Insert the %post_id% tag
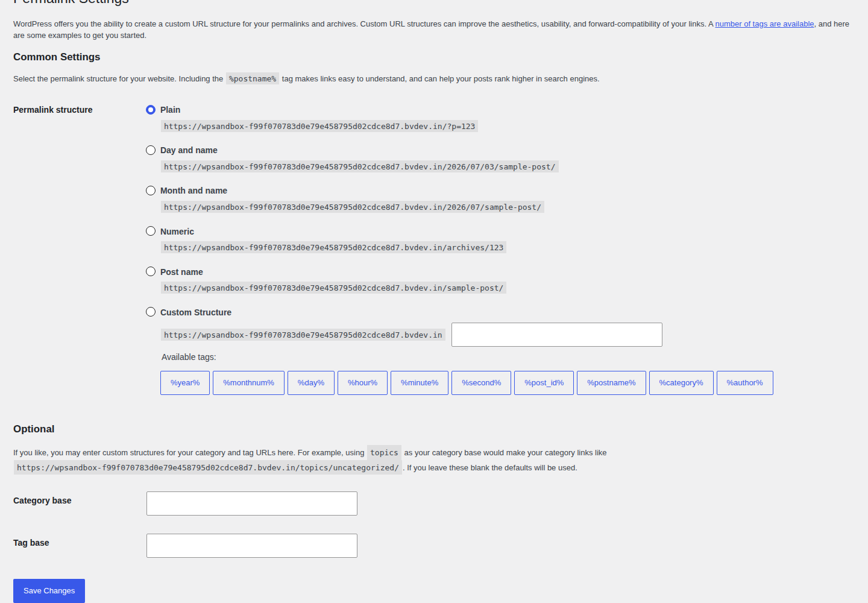The width and height of the screenshot is (868, 603). coord(544,383)
